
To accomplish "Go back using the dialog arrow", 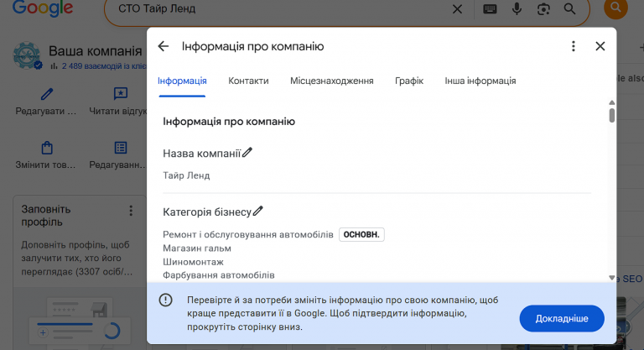I will [x=164, y=46].
